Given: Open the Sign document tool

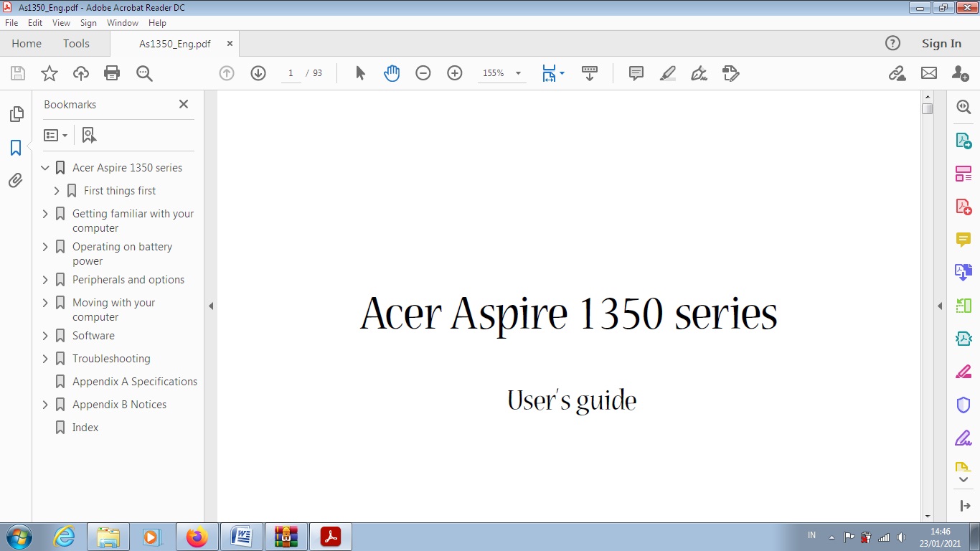Looking at the screenshot, I should [699, 73].
